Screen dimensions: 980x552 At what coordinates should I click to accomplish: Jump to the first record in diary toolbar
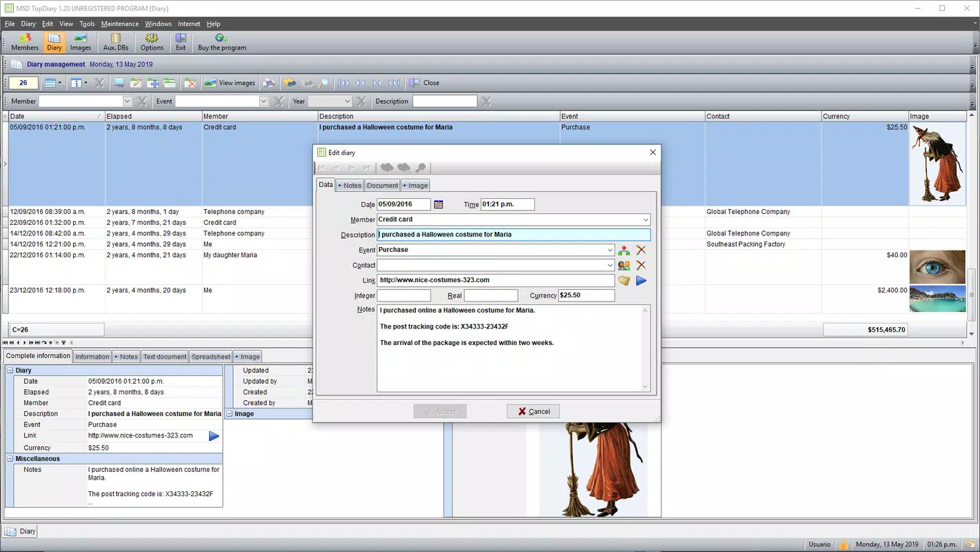point(343,83)
